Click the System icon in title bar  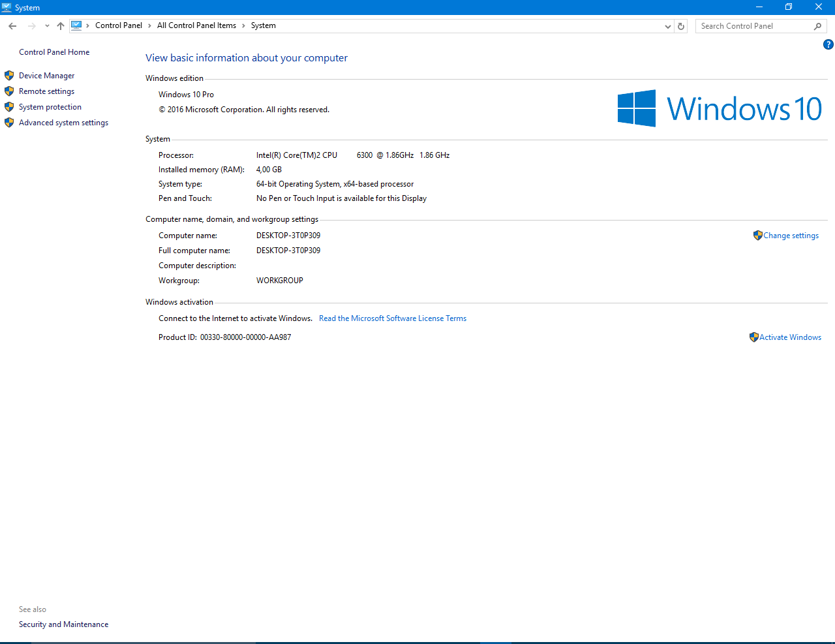7,7
